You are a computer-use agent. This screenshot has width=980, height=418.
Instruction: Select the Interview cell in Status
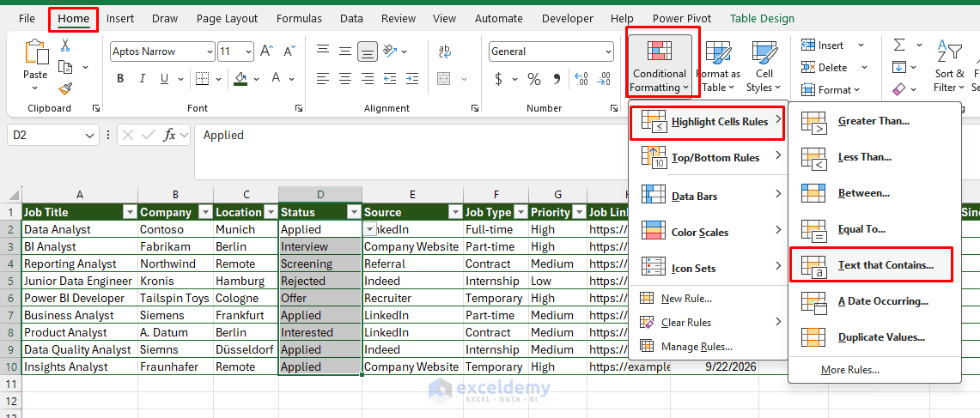tap(320, 247)
